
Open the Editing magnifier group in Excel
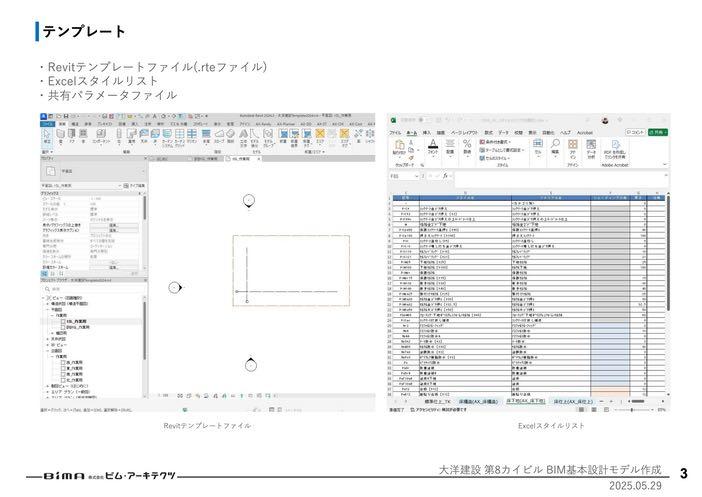point(555,147)
